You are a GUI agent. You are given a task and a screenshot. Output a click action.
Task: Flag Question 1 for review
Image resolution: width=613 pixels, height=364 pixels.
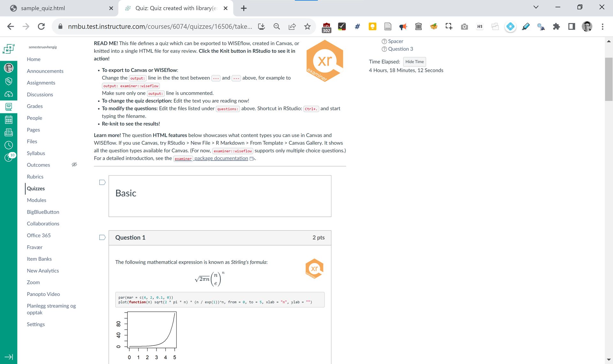pyautogui.click(x=102, y=237)
